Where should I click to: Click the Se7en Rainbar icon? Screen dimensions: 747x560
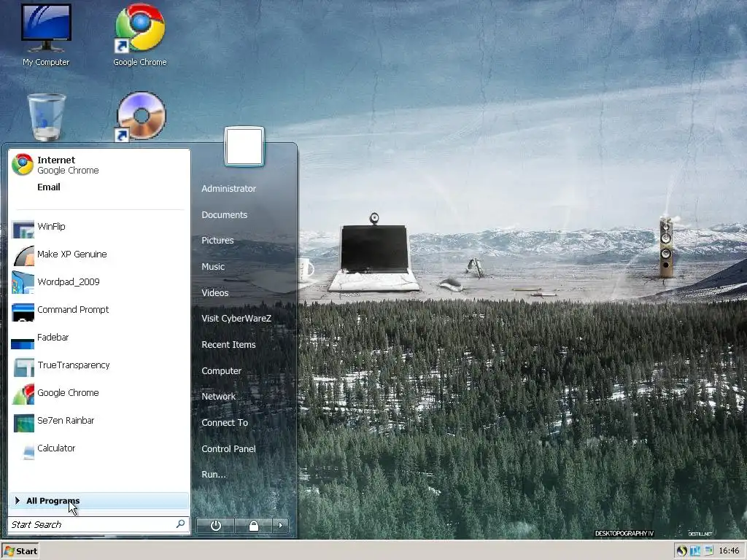click(x=24, y=422)
